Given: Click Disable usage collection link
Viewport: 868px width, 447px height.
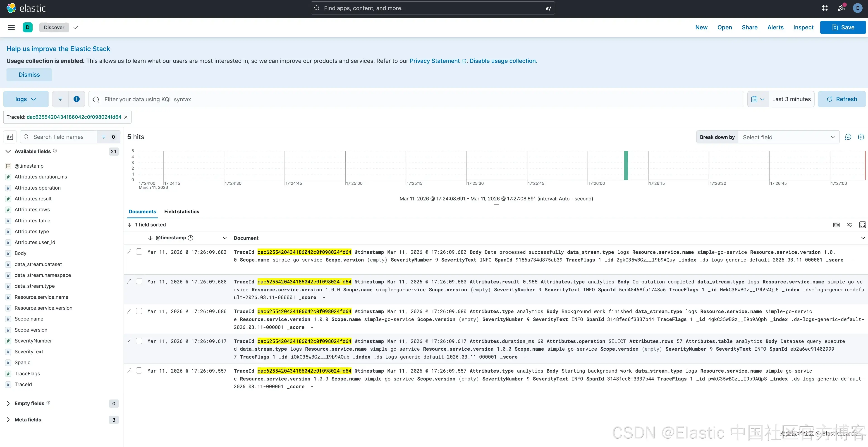Looking at the screenshot, I should (x=503, y=61).
